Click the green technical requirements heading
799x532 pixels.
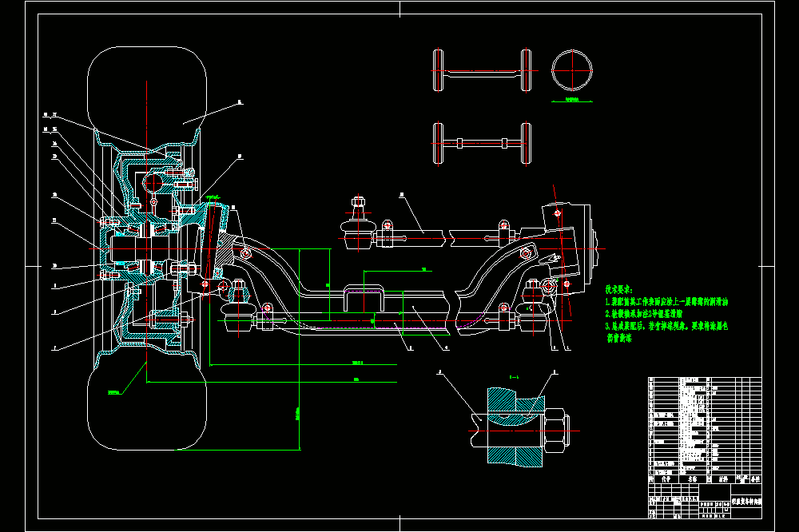[619, 290]
